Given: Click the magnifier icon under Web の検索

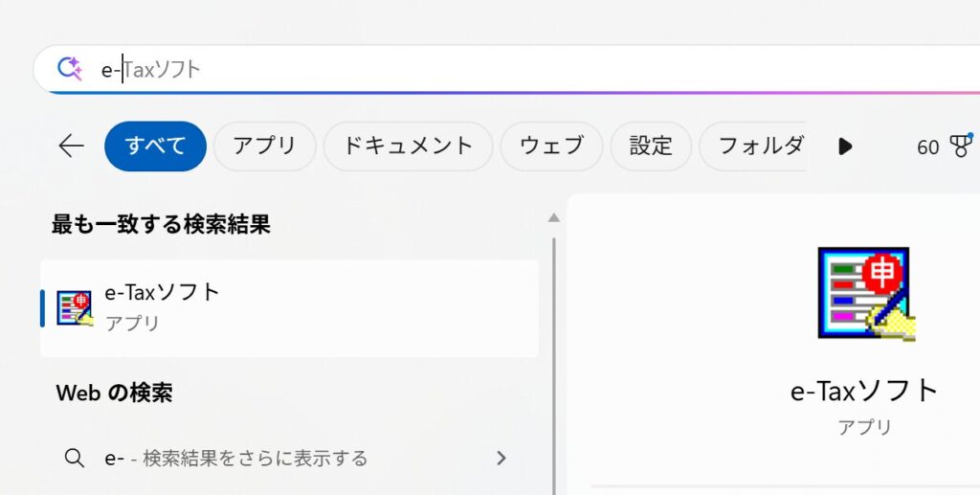Looking at the screenshot, I should tap(75, 458).
